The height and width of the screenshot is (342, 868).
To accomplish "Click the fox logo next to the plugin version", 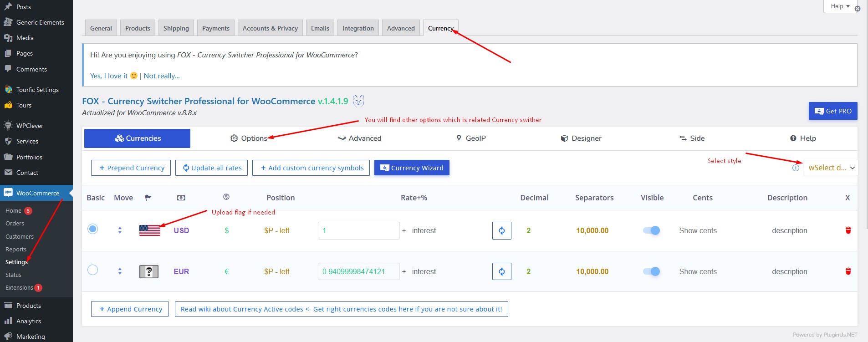I will click(358, 101).
